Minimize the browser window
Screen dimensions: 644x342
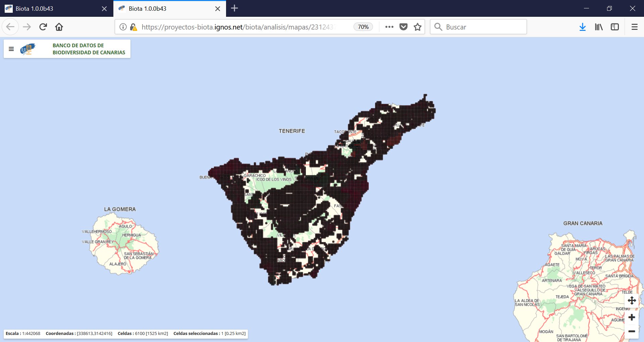[x=586, y=8]
